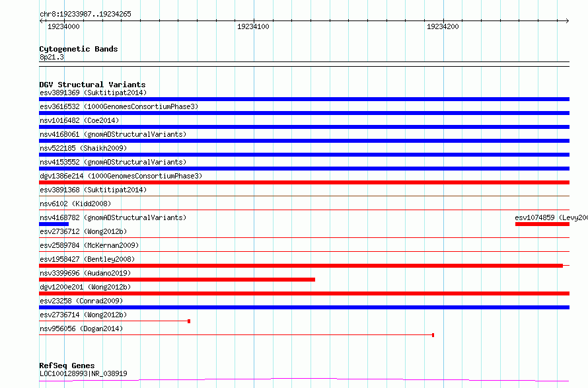Click the ruler's right arrow end
This screenshot has width=588, height=388.
click(568, 21)
